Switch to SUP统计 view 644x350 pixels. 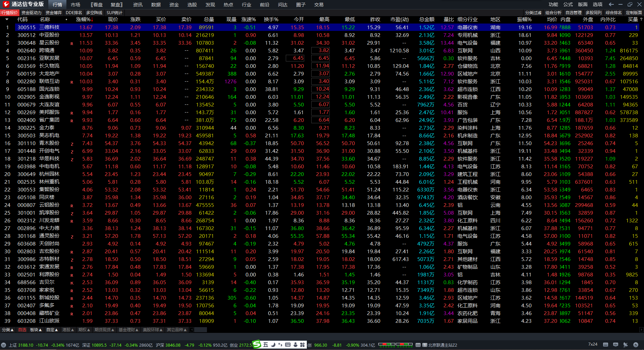point(114,13)
